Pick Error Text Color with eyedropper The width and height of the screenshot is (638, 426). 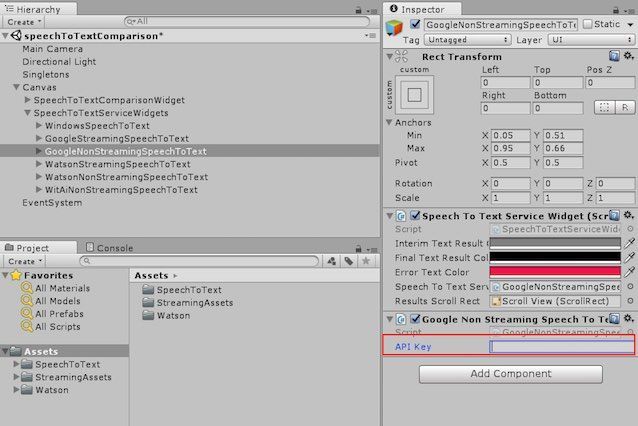629,272
